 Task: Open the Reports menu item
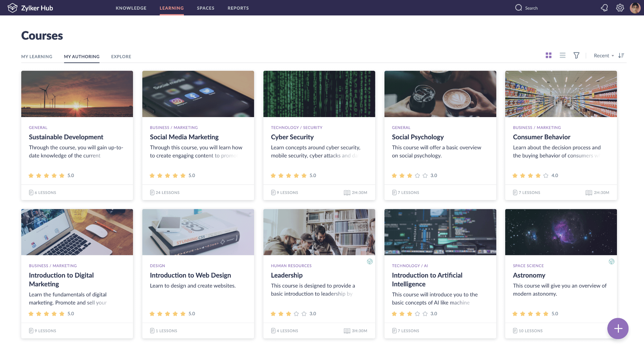coord(238,8)
